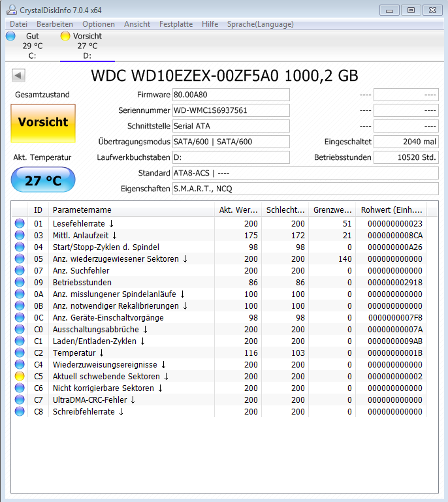448x502 pixels.
Task: Open the Ansicht menu
Action: tap(137, 24)
